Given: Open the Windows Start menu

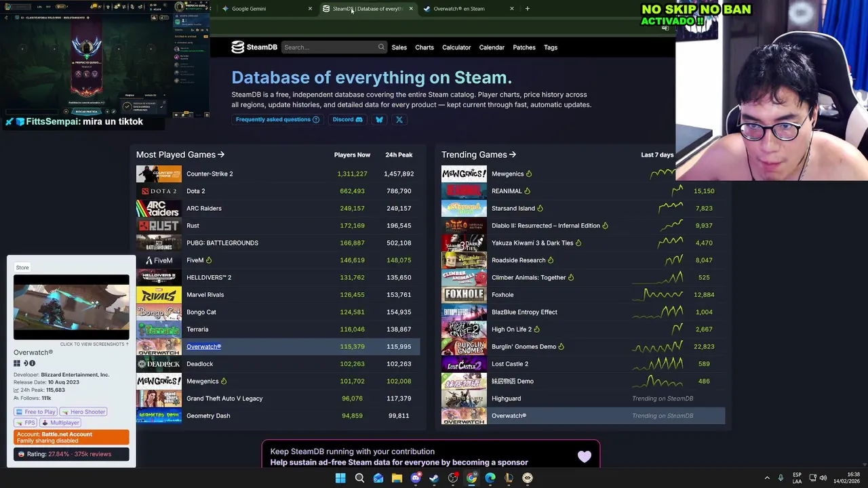Looking at the screenshot, I should tap(340, 478).
